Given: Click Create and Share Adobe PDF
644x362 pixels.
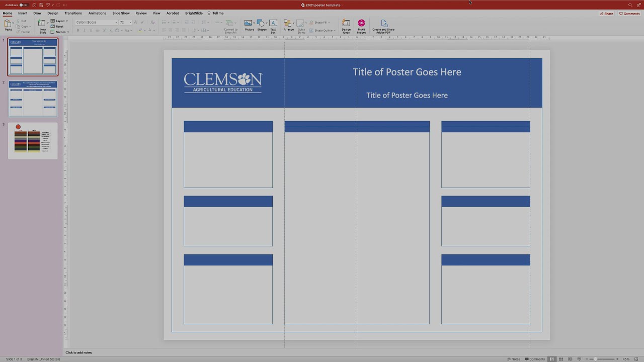Looking at the screenshot, I should coord(383,27).
